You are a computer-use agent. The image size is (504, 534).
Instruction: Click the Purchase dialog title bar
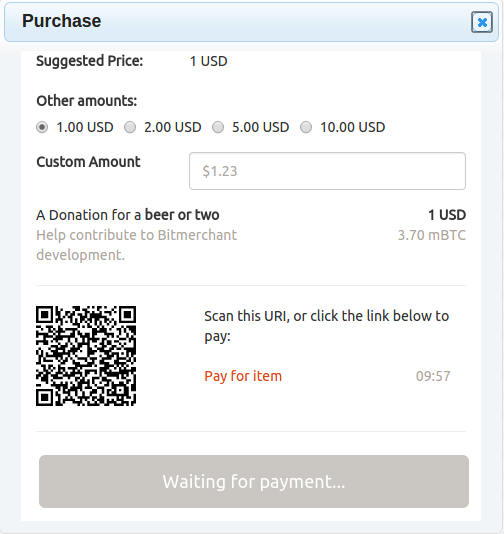click(x=251, y=22)
